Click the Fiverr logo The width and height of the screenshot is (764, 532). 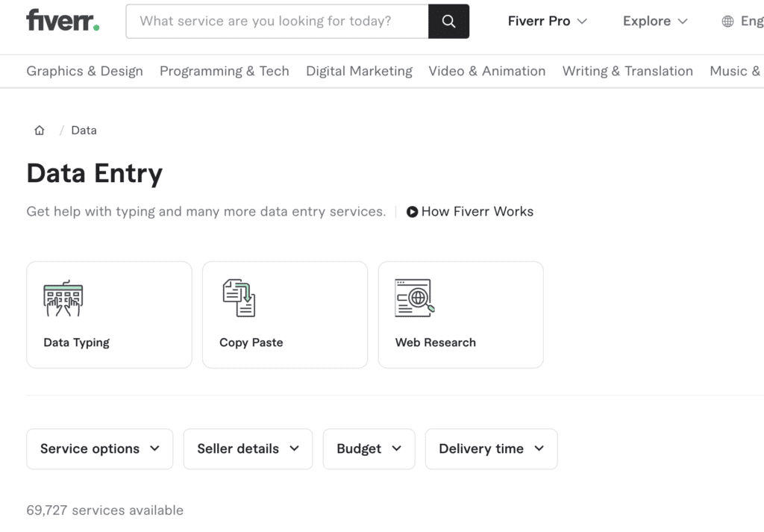(x=62, y=20)
